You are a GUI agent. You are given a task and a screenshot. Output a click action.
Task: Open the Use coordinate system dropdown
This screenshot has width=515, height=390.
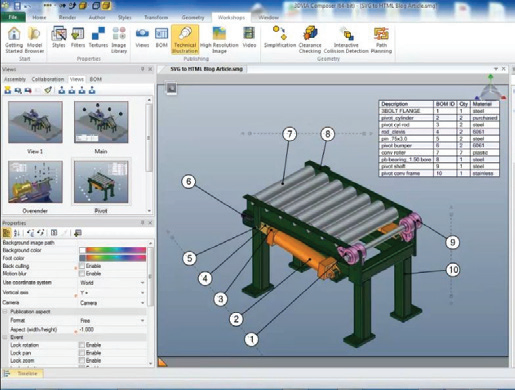pos(143,283)
